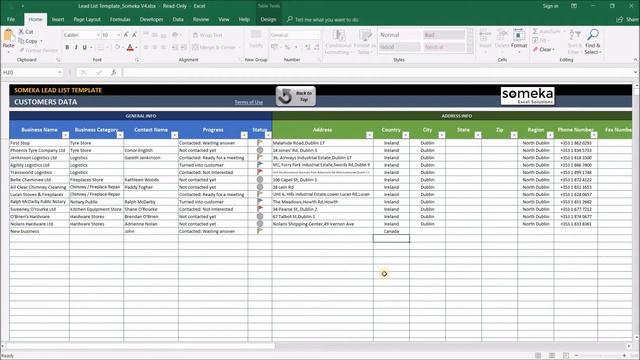This screenshot has height=360, width=640.
Task: Click the Clear eraser icon
Action: (535, 49)
